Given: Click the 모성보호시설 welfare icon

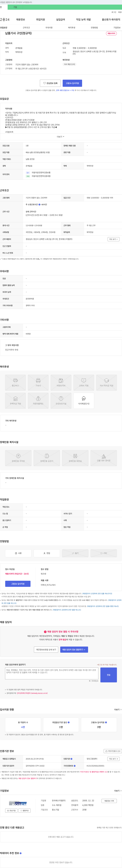Looking at the screenshot, I should click(x=61, y=401).
